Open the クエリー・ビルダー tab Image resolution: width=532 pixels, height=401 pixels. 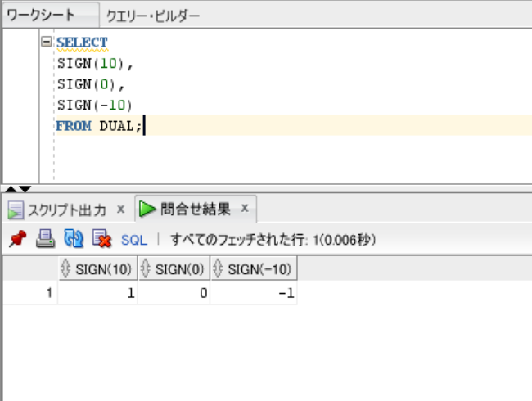coord(153,16)
